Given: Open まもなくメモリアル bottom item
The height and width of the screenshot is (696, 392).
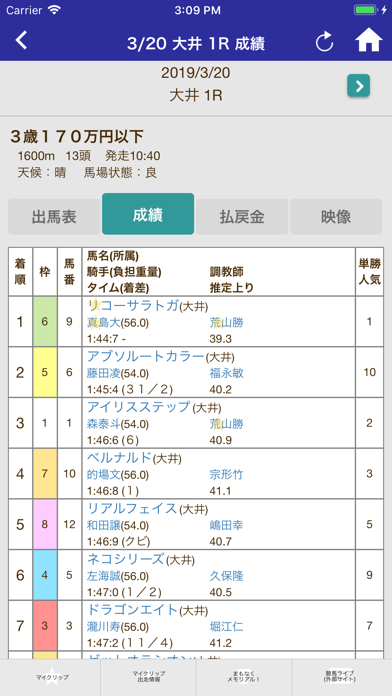Looking at the screenshot, I should (x=244, y=677).
